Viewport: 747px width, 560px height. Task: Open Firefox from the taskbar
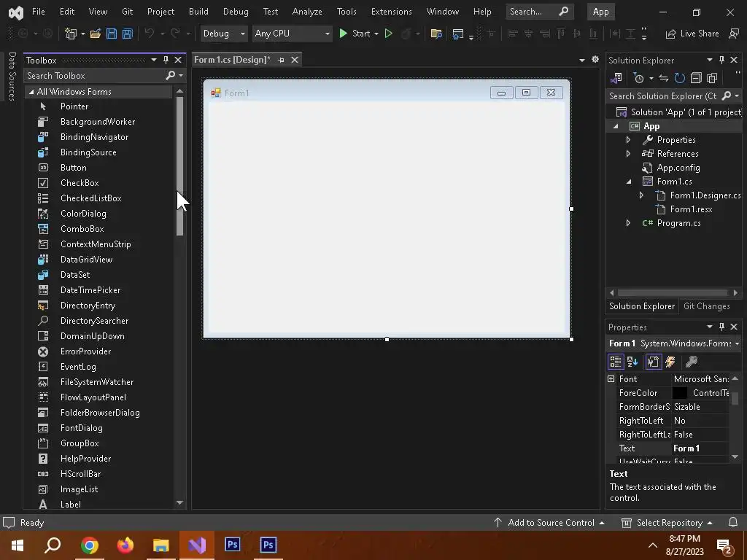(x=125, y=545)
